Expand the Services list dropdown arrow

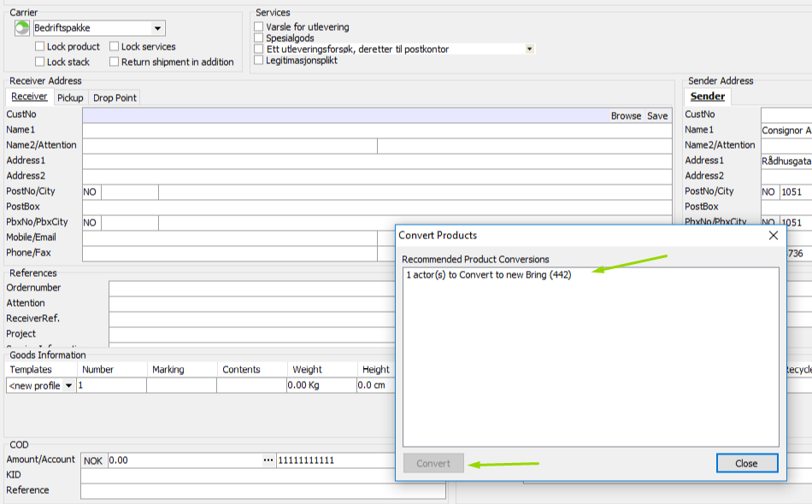530,50
